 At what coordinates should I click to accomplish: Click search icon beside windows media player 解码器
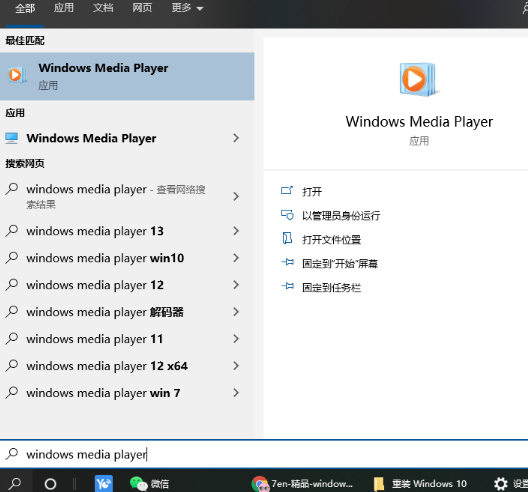[x=12, y=311]
